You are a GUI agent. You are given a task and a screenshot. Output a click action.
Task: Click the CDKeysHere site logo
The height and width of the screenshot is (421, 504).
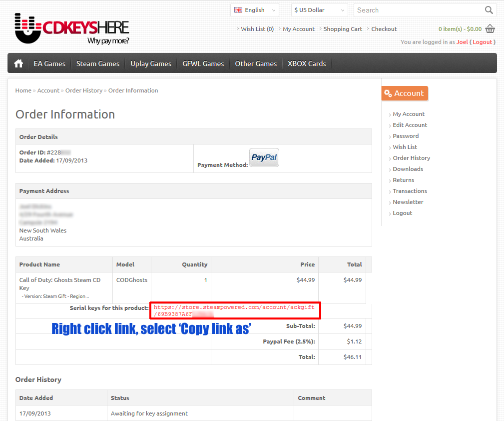[x=72, y=29]
